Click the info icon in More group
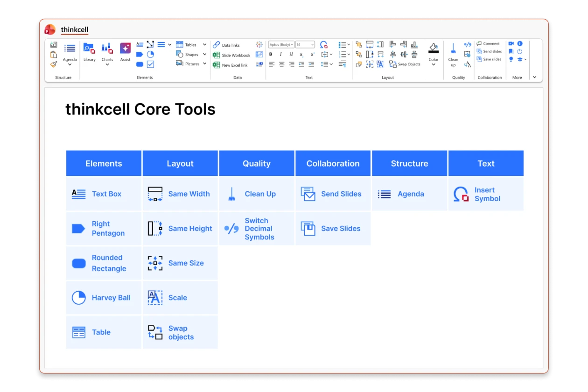The width and height of the screenshot is (588, 392). [520, 43]
